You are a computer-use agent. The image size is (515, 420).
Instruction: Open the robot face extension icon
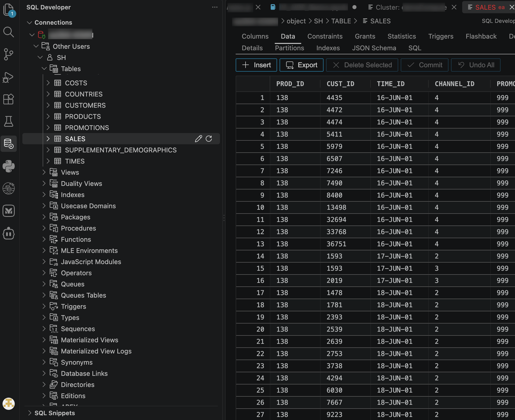(x=9, y=233)
